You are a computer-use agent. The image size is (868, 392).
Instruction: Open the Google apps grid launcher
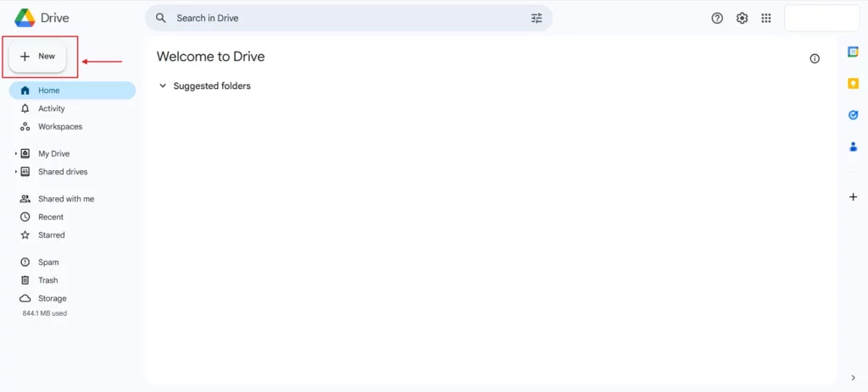click(x=766, y=18)
